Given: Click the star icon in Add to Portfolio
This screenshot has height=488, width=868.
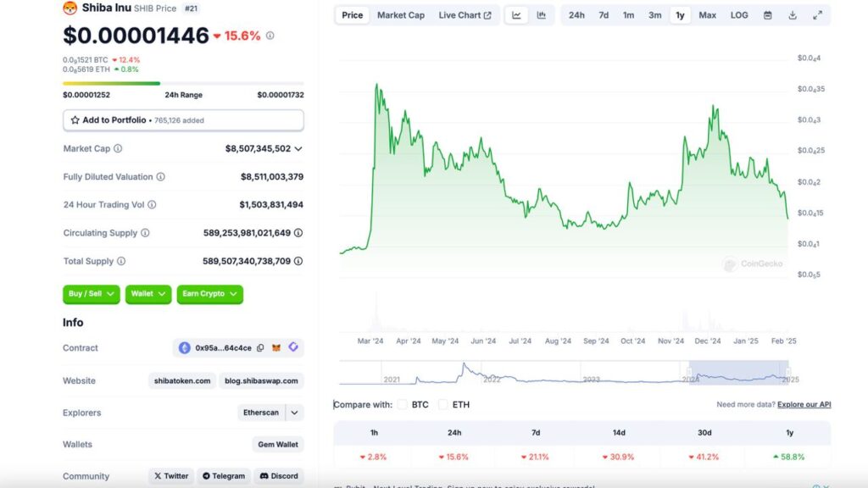Looking at the screenshot, I should point(75,120).
